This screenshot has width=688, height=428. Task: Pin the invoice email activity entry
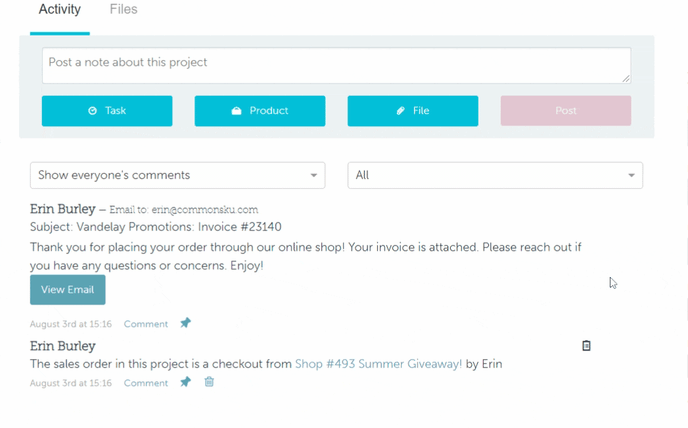pyautogui.click(x=185, y=323)
